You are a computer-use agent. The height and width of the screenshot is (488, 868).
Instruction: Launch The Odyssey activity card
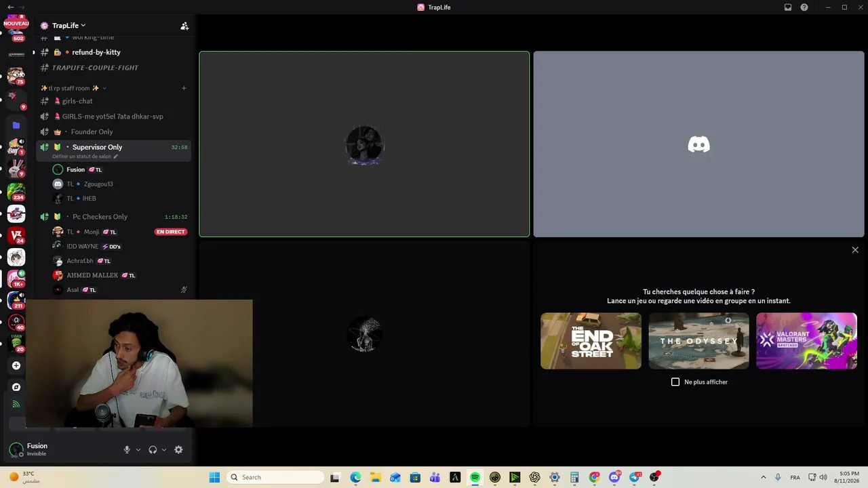(x=698, y=341)
